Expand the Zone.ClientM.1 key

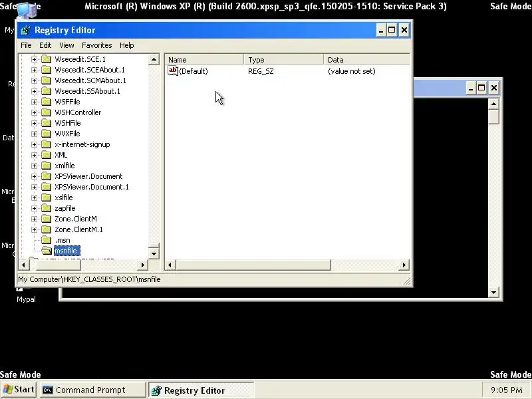point(34,229)
